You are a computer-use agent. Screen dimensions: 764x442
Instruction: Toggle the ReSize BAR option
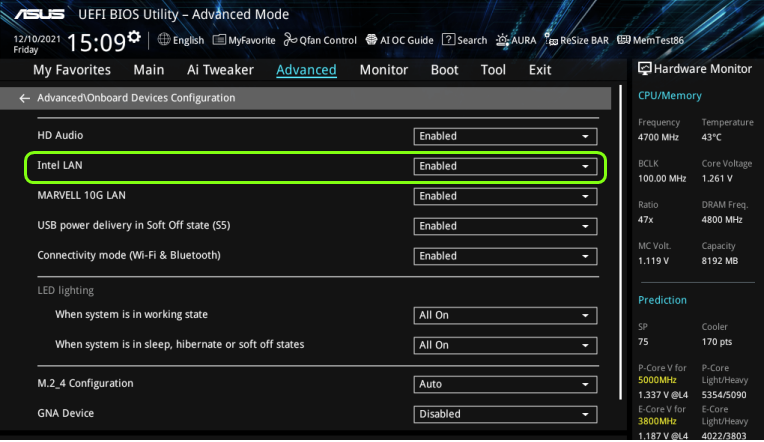point(576,40)
